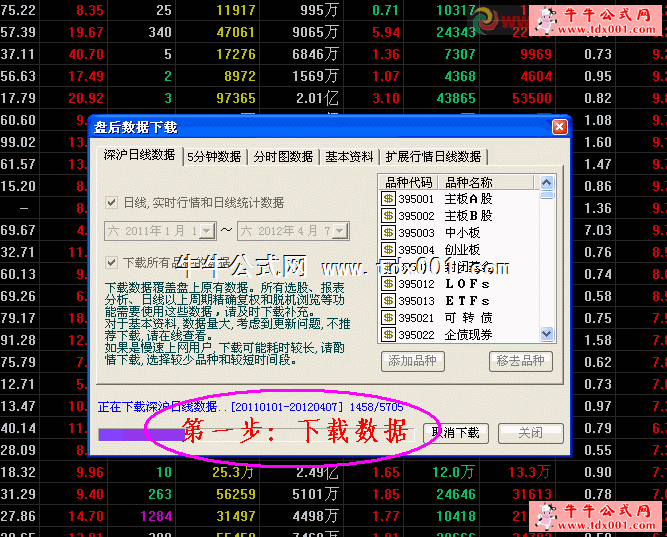Click the 取消下载 button

pos(456,433)
